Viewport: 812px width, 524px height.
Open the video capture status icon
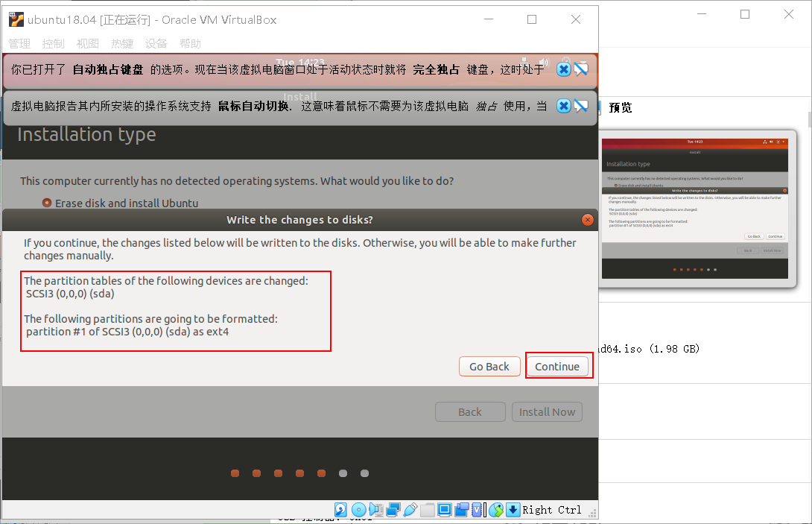coord(462,510)
